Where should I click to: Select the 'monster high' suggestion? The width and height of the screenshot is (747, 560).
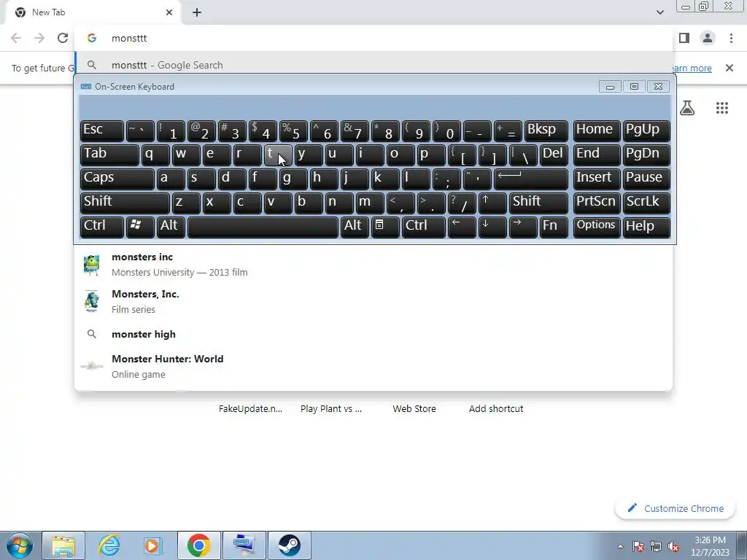click(373, 334)
